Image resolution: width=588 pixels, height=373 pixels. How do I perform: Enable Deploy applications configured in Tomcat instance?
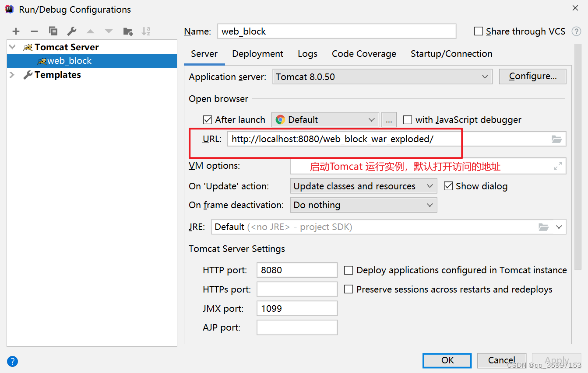(x=349, y=270)
